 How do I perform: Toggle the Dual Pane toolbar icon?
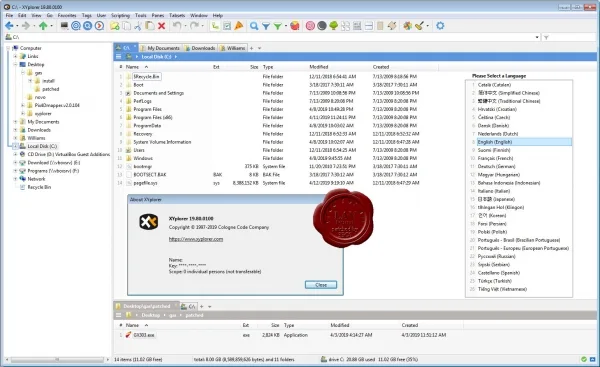pyautogui.click(x=368, y=26)
